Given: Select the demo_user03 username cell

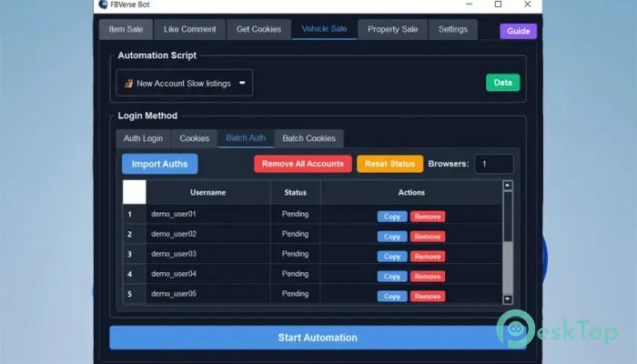Looking at the screenshot, I should pos(208,254).
